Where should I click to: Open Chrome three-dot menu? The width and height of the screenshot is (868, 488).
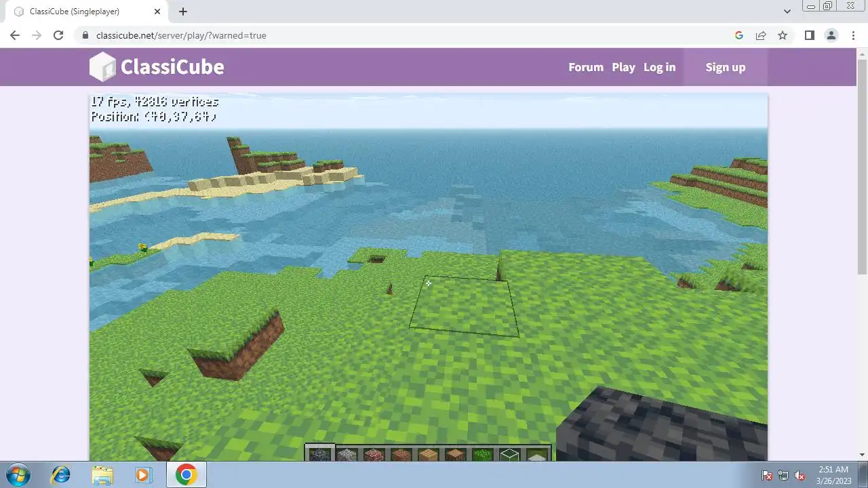tap(852, 35)
